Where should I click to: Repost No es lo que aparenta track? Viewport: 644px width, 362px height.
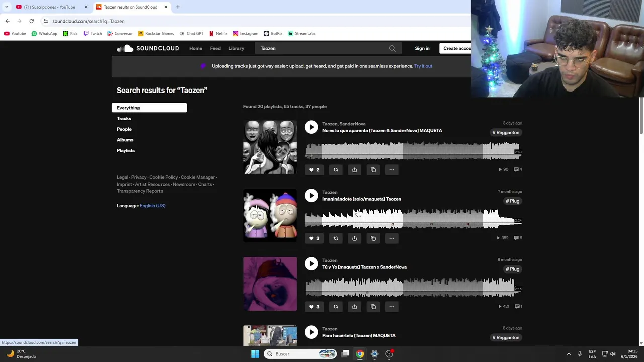click(x=336, y=170)
